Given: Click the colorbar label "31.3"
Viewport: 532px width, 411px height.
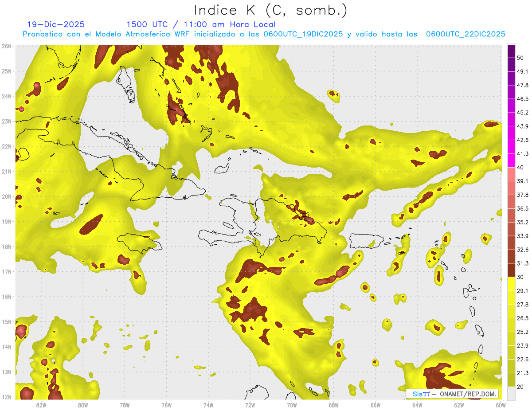Looking at the screenshot, I should [x=523, y=263].
